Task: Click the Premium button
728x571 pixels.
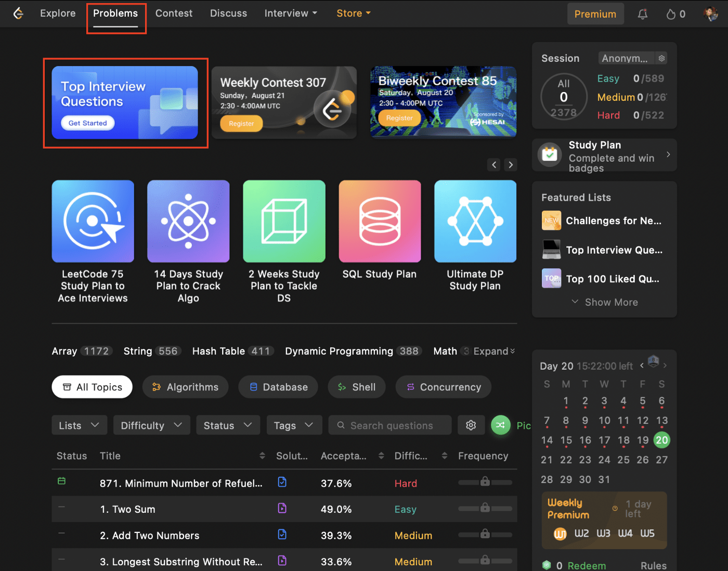Action: tap(595, 14)
